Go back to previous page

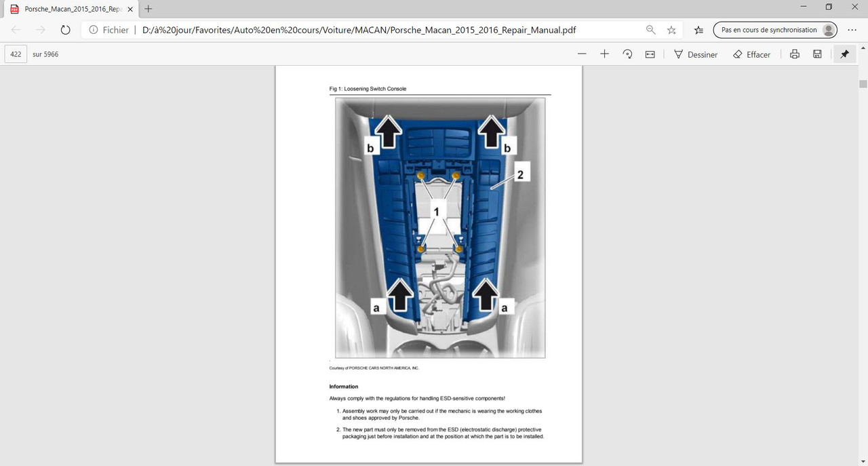click(x=16, y=30)
